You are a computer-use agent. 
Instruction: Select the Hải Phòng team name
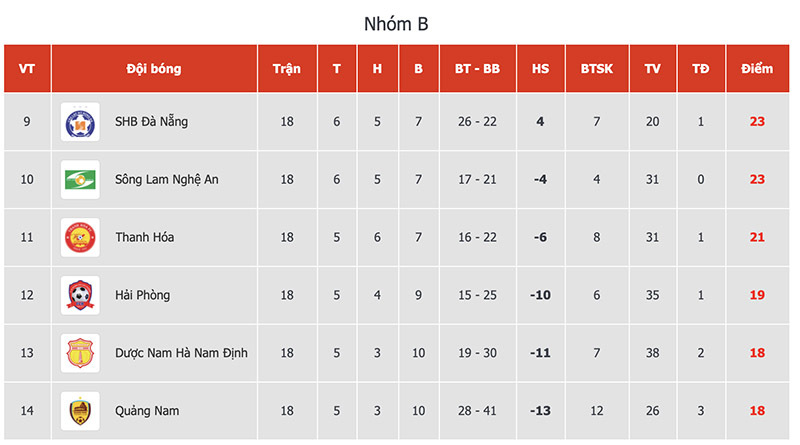(142, 296)
